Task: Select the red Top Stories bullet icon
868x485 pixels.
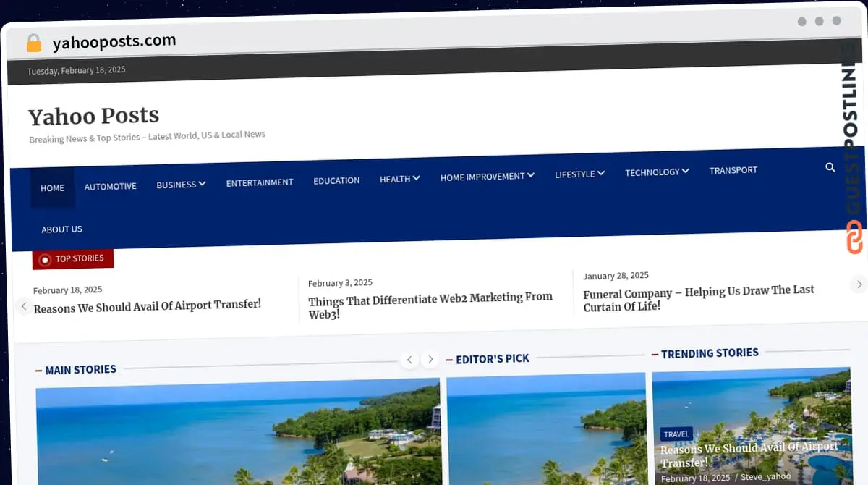Action: (x=45, y=258)
